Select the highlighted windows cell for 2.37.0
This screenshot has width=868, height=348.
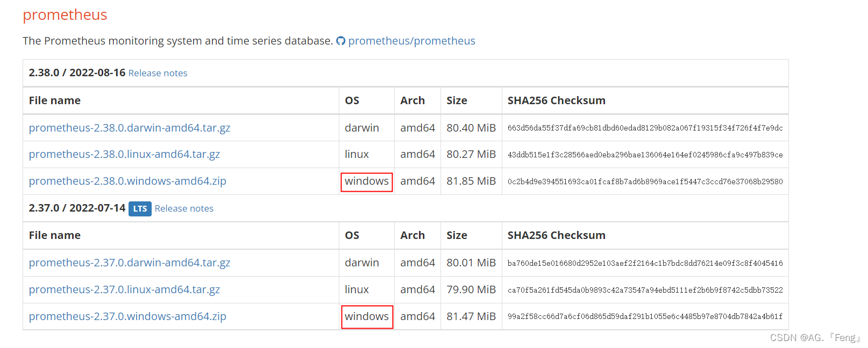pos(367,317)
